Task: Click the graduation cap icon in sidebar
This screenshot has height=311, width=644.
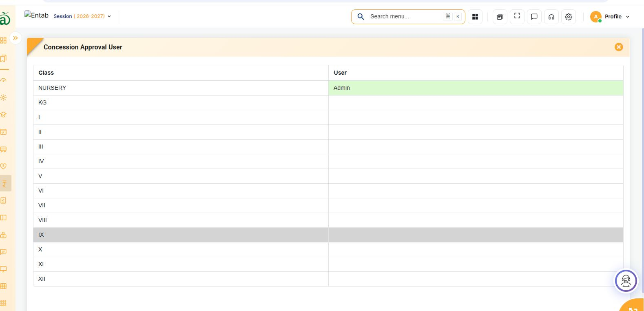Action: click(4, 115)
